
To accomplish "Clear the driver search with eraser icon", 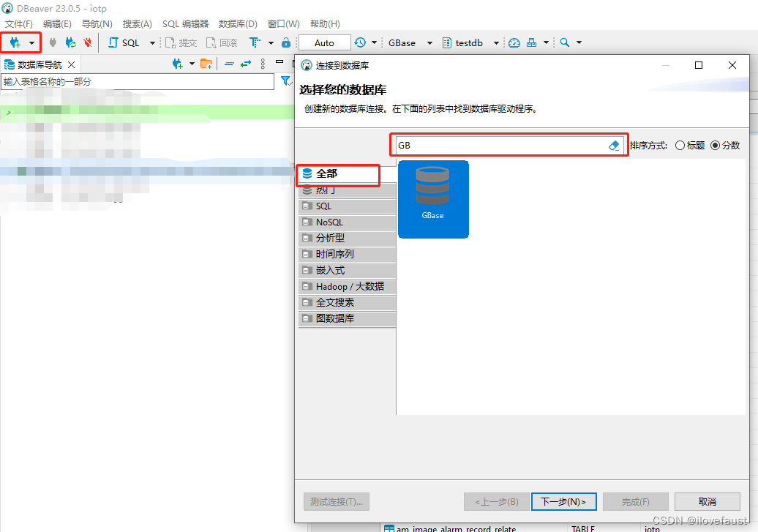I will pos(614,146).
